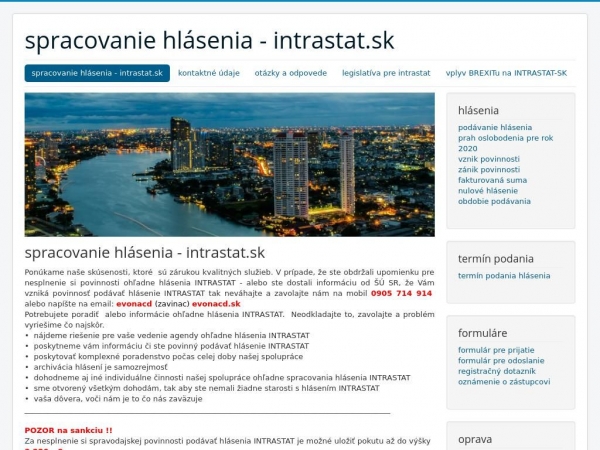Viewport: 600px width, 450px height.
Task: Go to 'otázky a odpovede' page
Action: pos(291,73)
